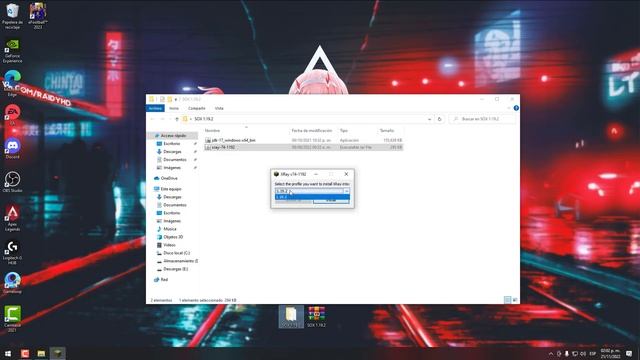Open the Vista ribbon tab
The image size is (640, 360).
coord(219,108)
